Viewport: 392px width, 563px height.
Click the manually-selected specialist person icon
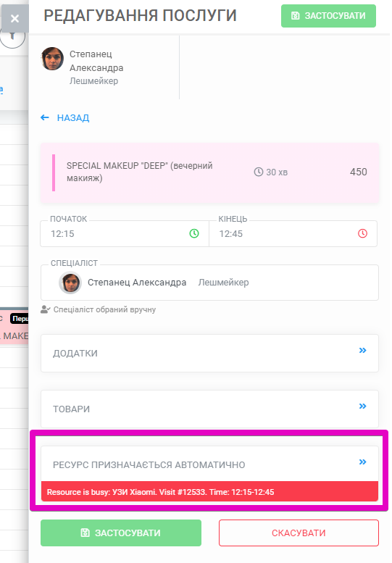pos(45,309)
